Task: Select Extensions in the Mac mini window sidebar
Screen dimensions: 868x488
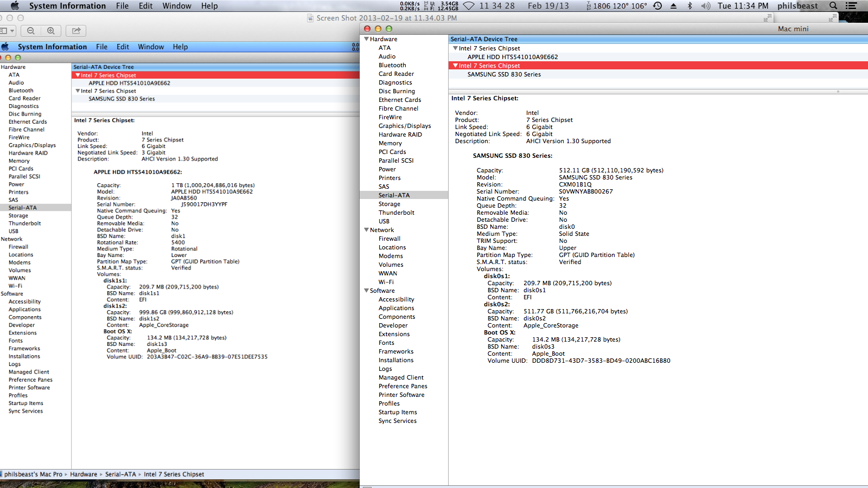Action: point(394,334)
